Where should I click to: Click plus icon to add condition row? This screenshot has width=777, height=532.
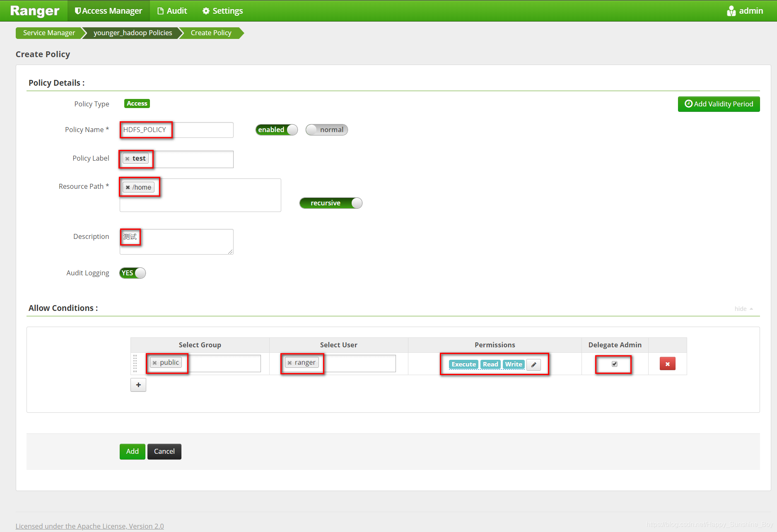pyautogui.click(x=138, y=385)
